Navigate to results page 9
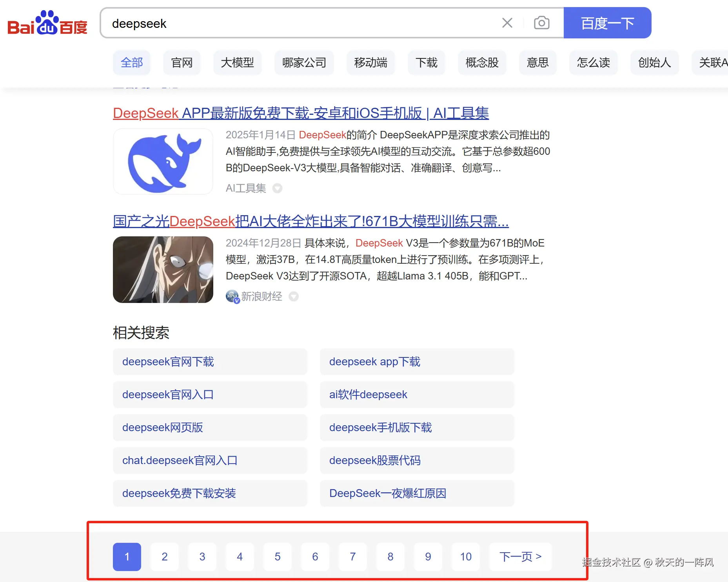The image size is (728, 582). tap(428, 557)
